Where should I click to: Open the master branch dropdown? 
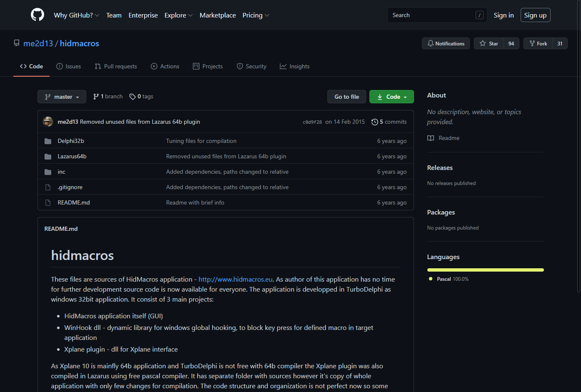62,97
